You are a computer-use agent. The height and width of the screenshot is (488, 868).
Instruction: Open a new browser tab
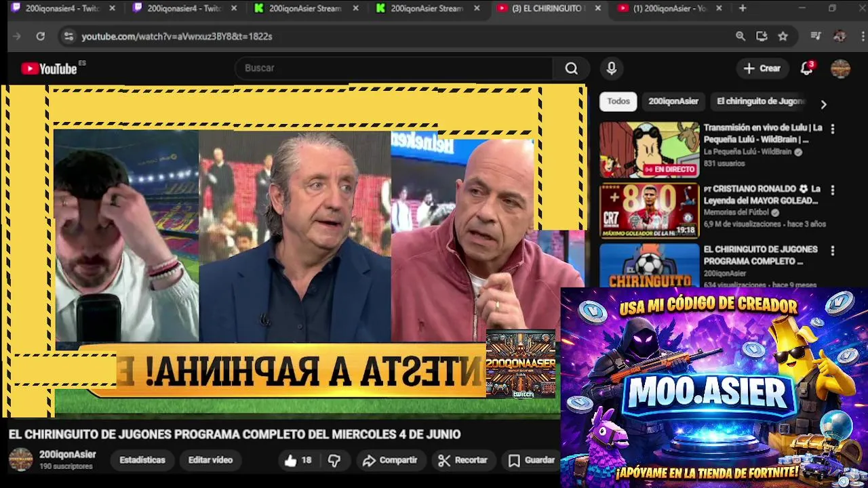tap(743, 8)
